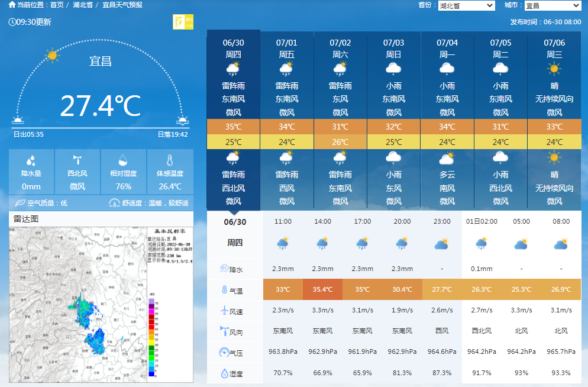This screenshot has height=387, width=588.
Task: Select the wind vane icon above 西北风
Action: point(77,160)
